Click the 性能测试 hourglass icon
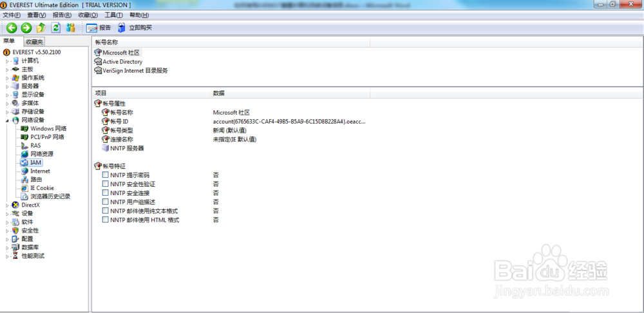 (x=15, y=256)
